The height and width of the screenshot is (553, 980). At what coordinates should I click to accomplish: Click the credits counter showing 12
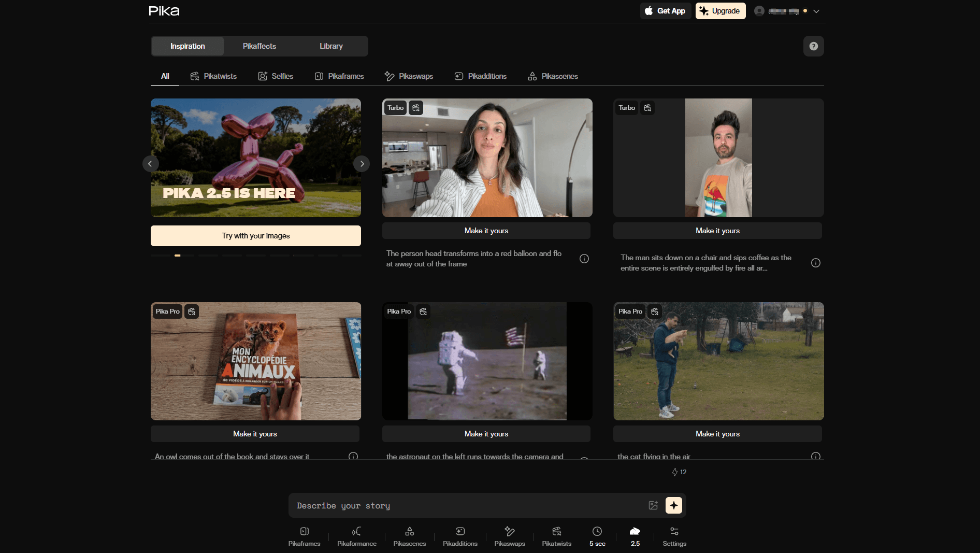679,472
